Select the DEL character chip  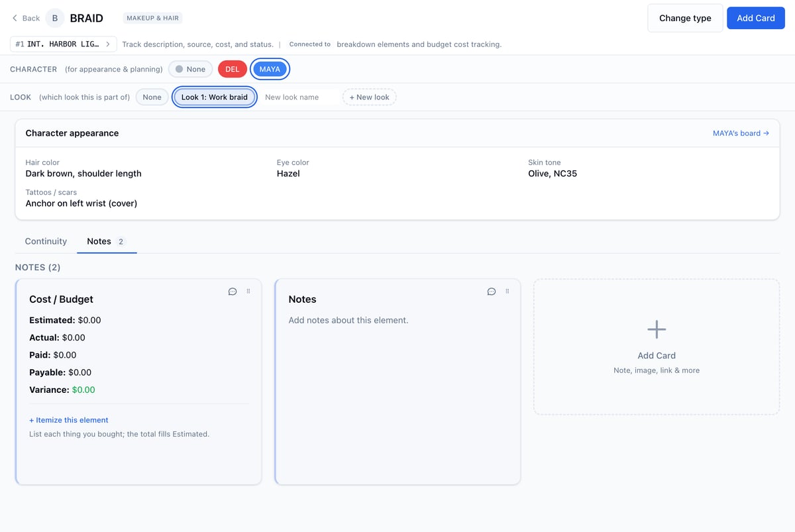pos(232,69)
